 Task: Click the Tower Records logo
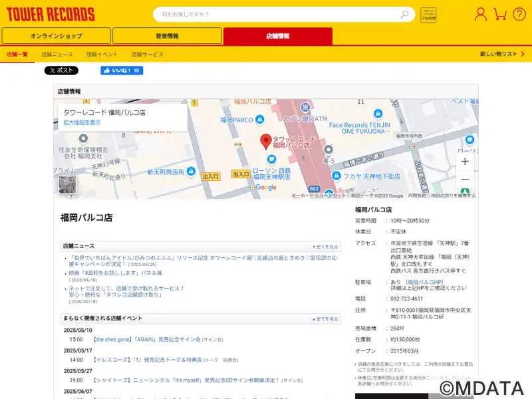click(51, 14)
